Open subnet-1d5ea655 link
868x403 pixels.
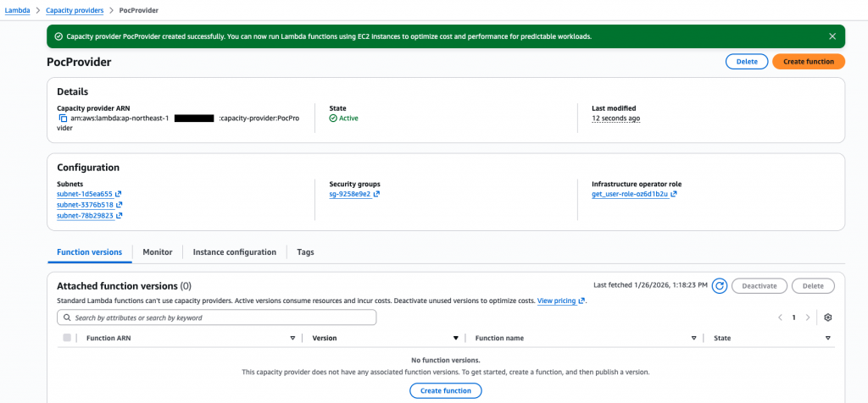(85, 194)
